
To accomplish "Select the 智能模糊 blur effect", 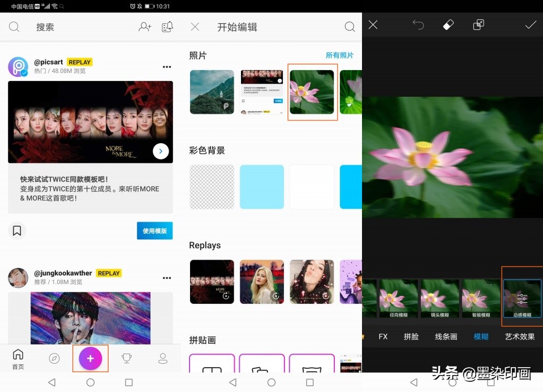I will point(481,299).
